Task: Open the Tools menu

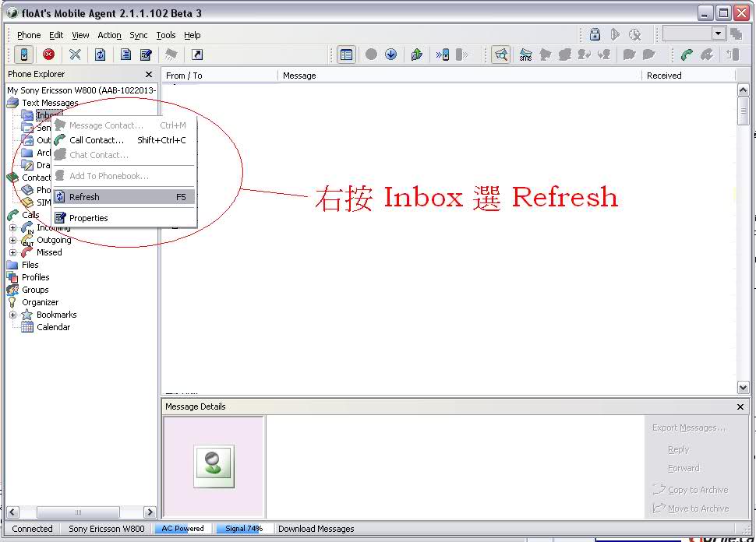Action: (166, 35)
